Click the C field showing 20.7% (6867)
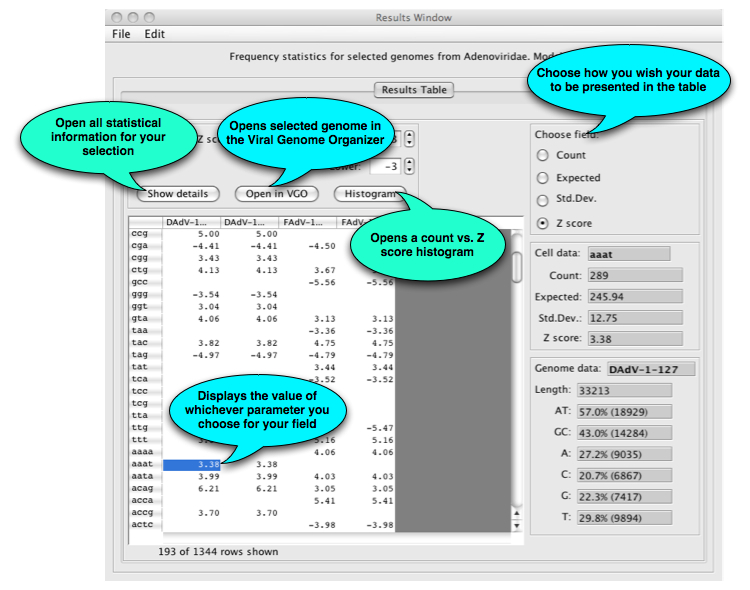Viewport: 750px width, 590px height. [624, 476]
